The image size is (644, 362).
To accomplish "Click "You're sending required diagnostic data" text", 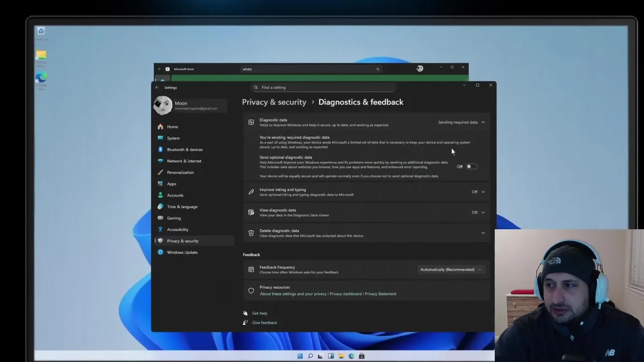I will tap(294, 137).
